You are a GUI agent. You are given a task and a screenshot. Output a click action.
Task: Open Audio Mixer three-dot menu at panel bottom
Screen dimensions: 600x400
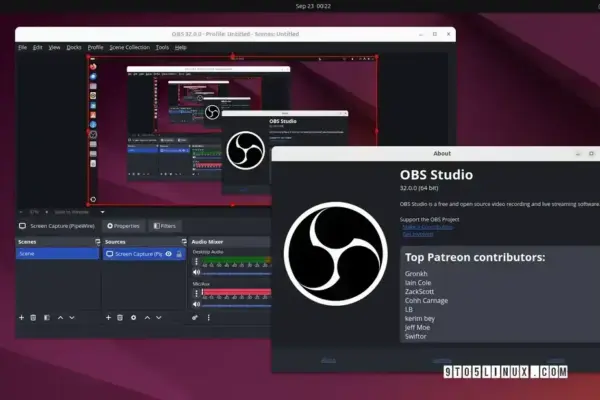click(x=209, y=318)
